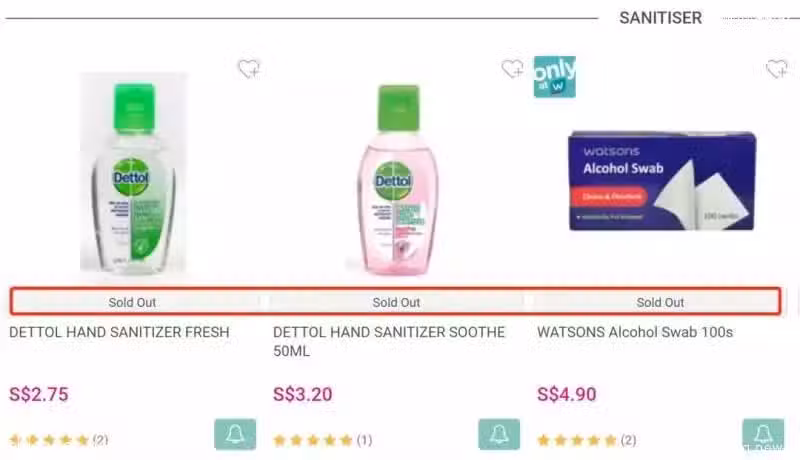
Task: Add Watsons Alcohol Swab to wishlist heart
Action: [777, 69]
